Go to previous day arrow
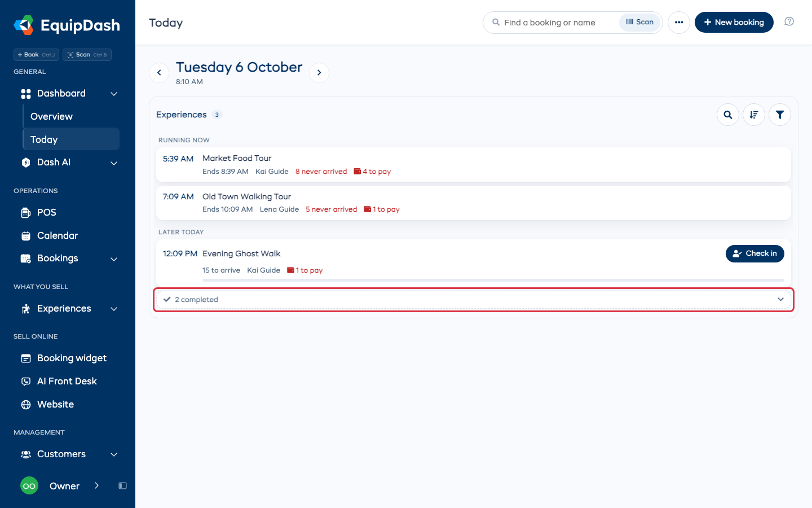 click(159, 72)
